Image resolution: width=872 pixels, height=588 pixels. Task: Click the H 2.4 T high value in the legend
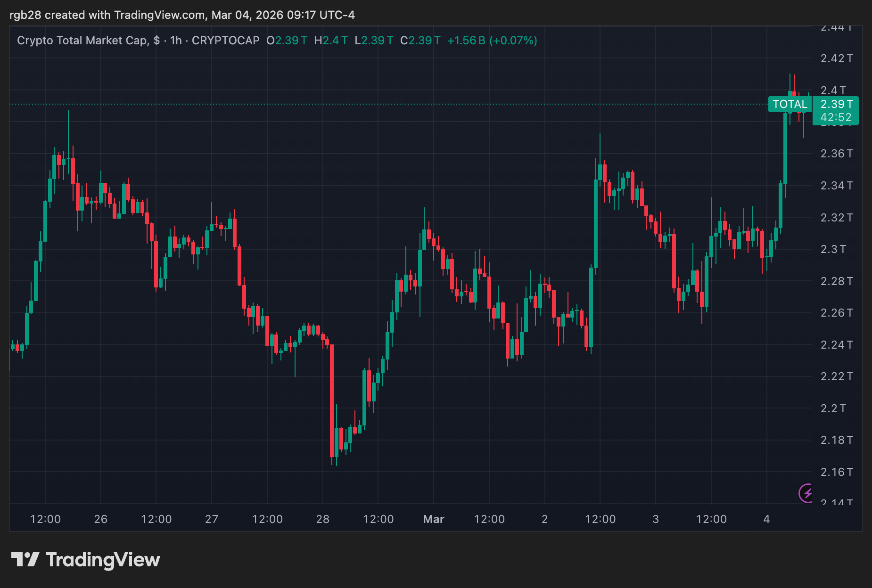click(x=331, y=41)
